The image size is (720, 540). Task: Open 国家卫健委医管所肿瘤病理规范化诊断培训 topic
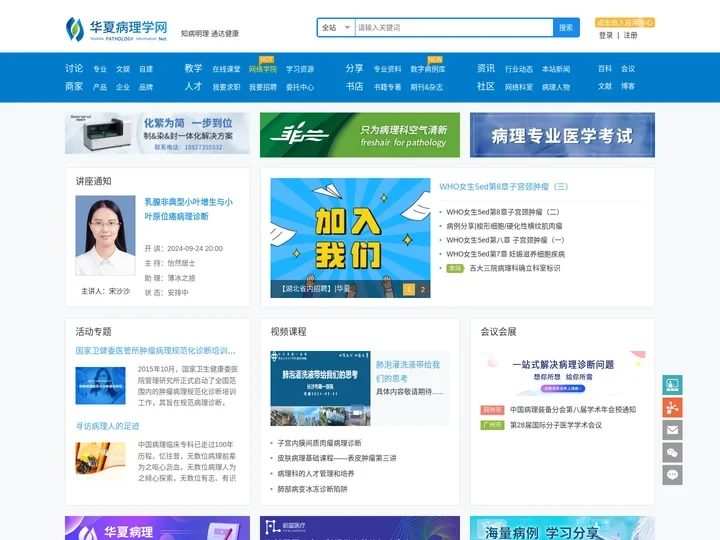[x=155, y=351]
